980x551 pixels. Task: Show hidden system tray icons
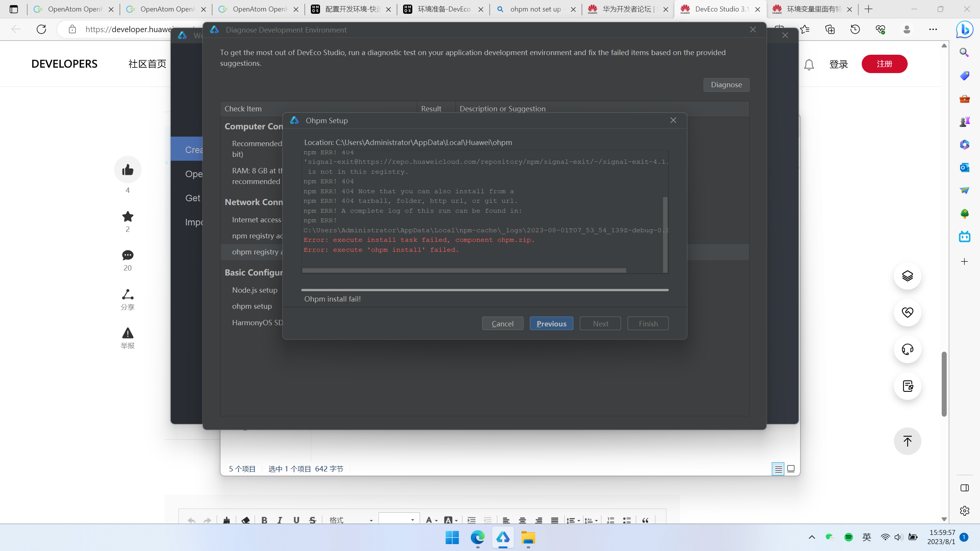pyautogui.click(x=812, y=537)
